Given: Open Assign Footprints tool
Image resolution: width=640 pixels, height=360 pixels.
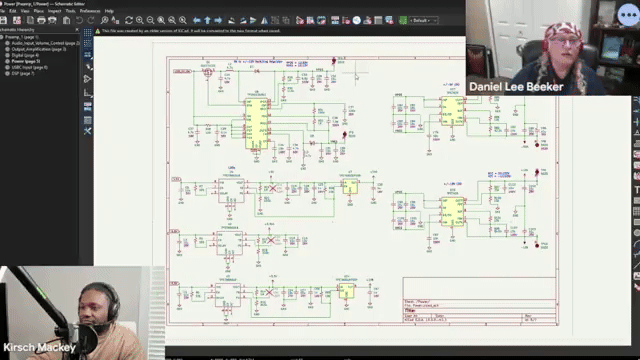Looking at the screenshot, I should point(367,20).
